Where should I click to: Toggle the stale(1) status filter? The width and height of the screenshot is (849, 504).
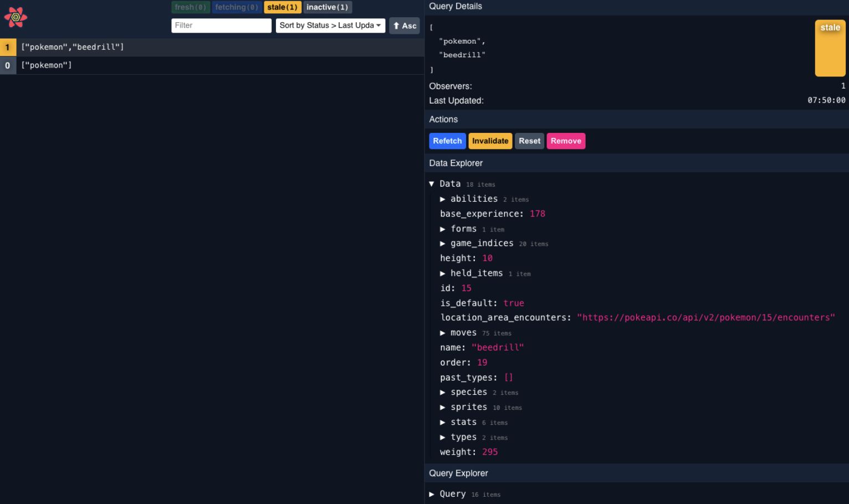tap(283, 7)
